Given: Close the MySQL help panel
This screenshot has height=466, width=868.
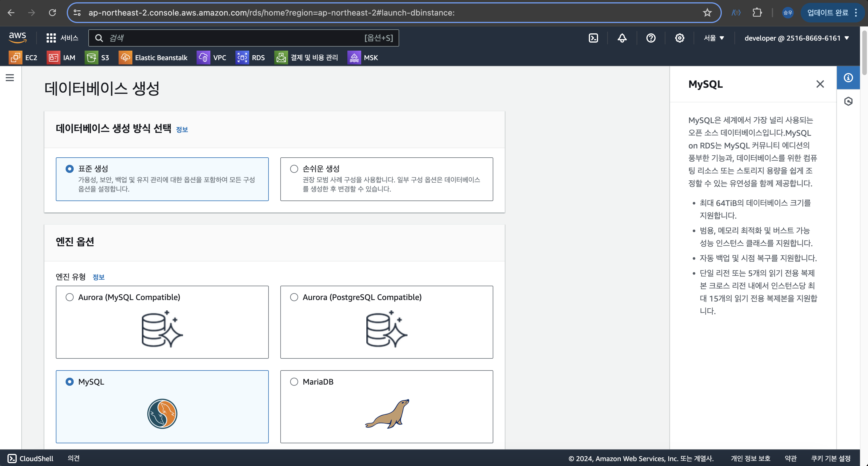Looking at the screenshot, I should 820,84.
